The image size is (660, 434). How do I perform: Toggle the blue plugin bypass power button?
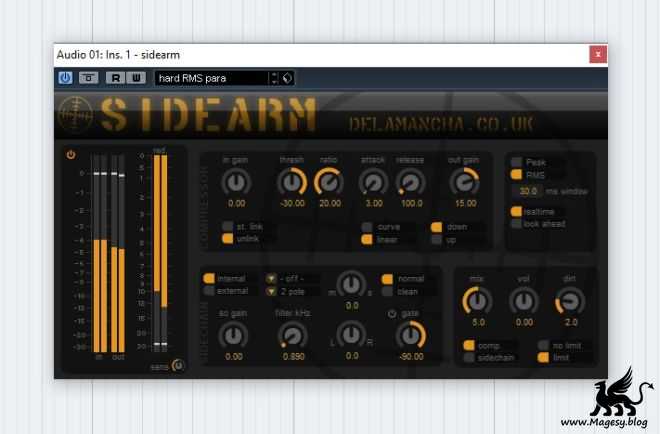pyautogui.click(x=65, y=78)
